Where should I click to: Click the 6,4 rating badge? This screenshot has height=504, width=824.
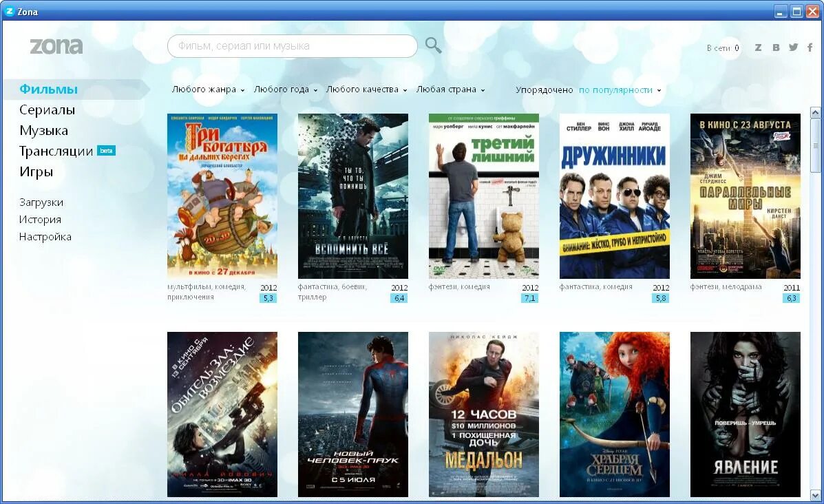pyautogui.click(x=399, y=298)
